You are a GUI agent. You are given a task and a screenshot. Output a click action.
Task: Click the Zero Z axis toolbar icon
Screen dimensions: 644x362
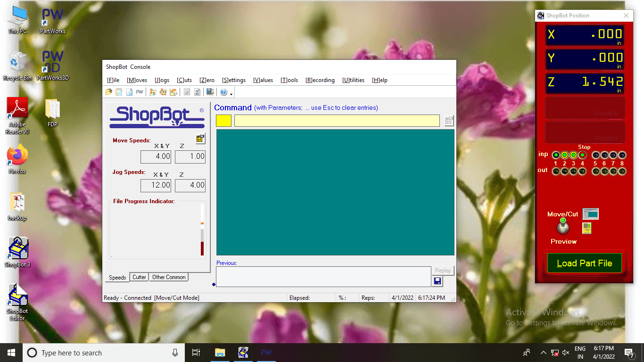click(153, 92)
